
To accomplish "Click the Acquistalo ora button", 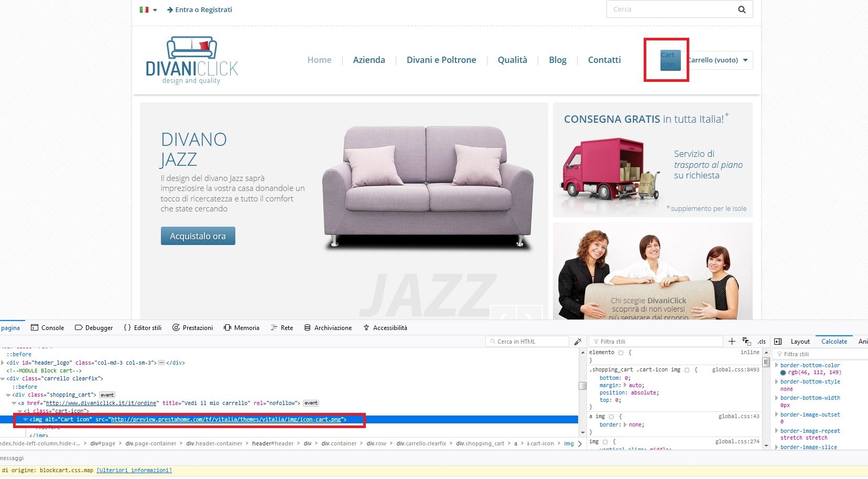I will pyautogui.click(x=198, y=236).
